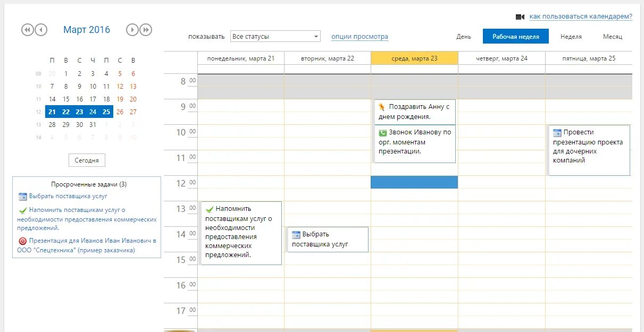This screenshot has height=332, width=644.
Task: Select вторник, марта 22 column header
Action: (x=328, y=58)
